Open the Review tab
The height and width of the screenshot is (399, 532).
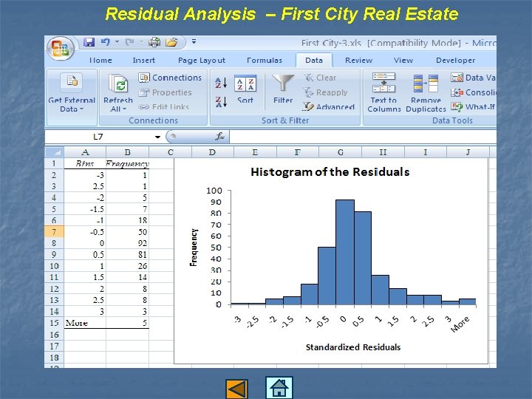358,61
